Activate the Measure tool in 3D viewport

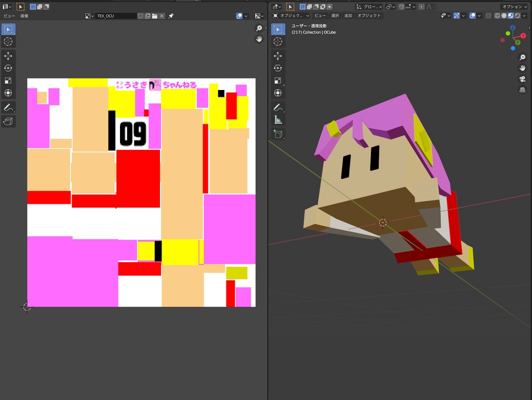278,120
